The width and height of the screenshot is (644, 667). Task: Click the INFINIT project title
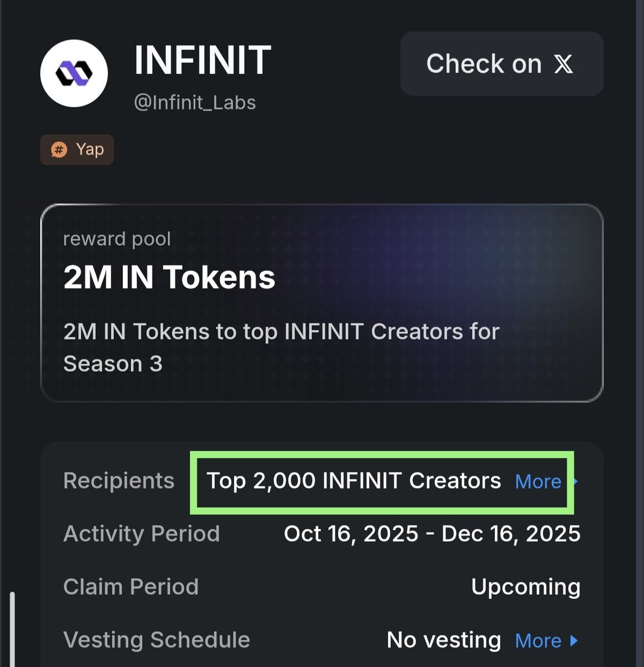point(202,60)
